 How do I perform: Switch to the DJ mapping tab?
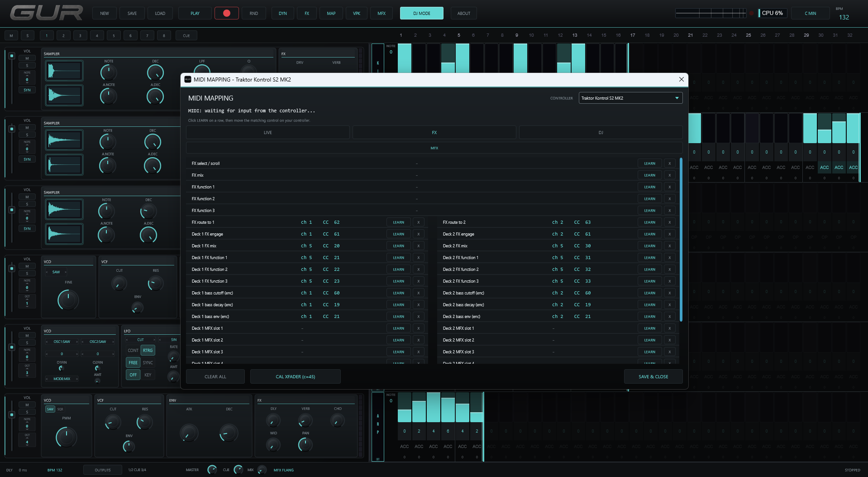point(601,133)
